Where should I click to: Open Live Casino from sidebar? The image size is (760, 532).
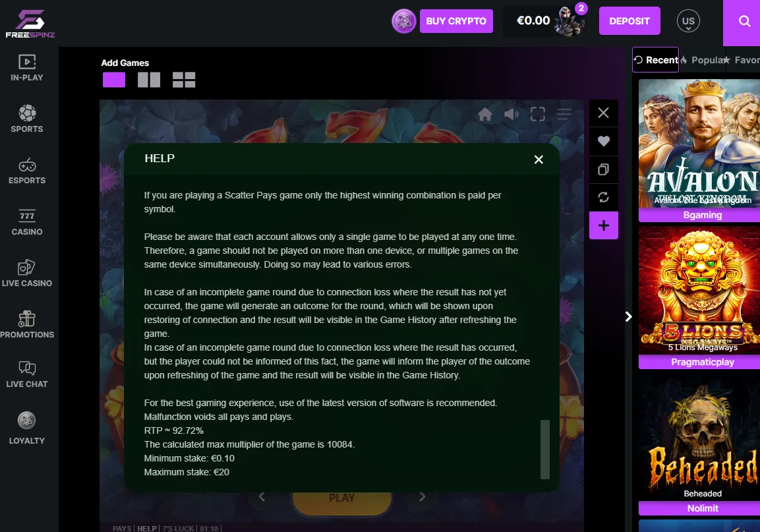(27, 274)
